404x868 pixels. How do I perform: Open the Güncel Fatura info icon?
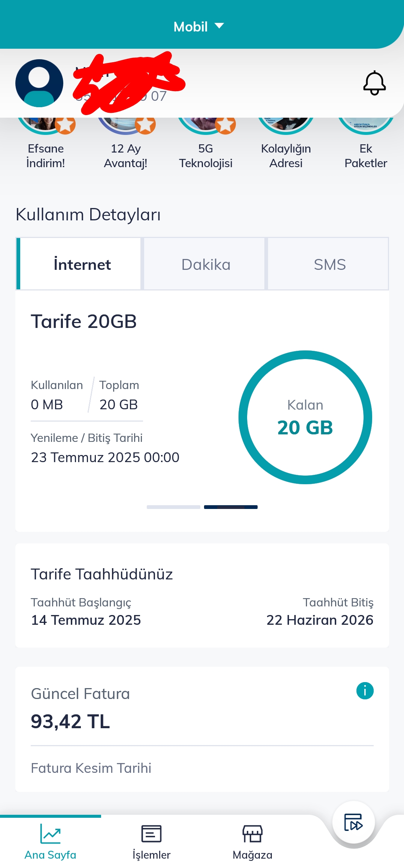point(365,690)
